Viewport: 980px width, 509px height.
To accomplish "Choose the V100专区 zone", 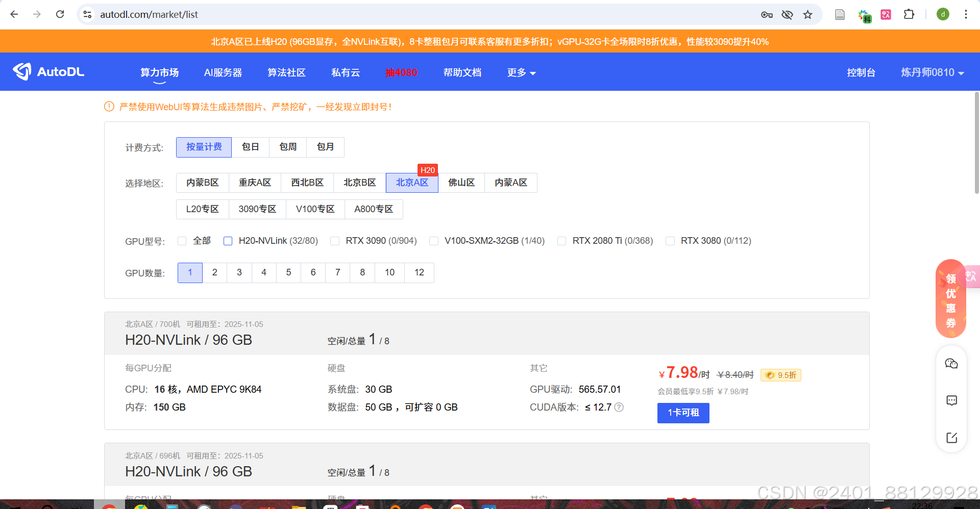I will (x=315, y=209).
